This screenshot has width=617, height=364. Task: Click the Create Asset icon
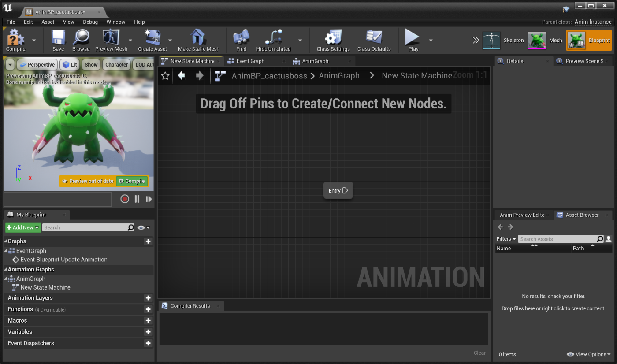coord(152,40)
